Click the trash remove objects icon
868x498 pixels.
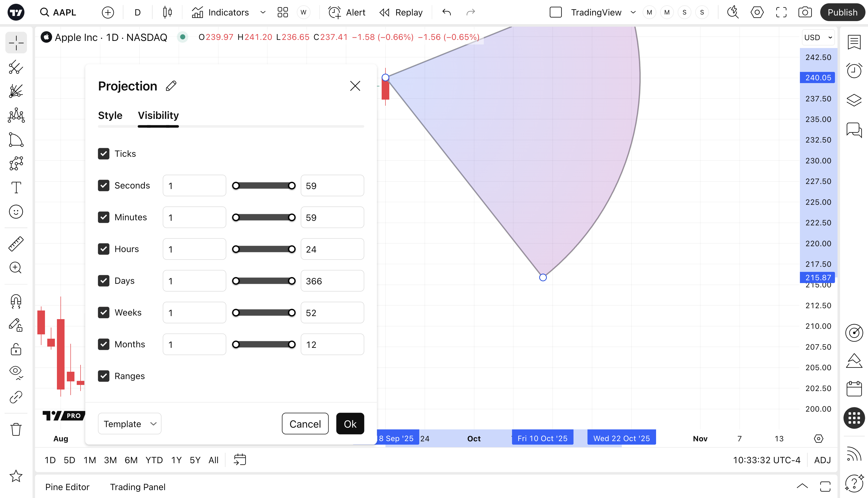pyautogui.click(x=16, y=429)
